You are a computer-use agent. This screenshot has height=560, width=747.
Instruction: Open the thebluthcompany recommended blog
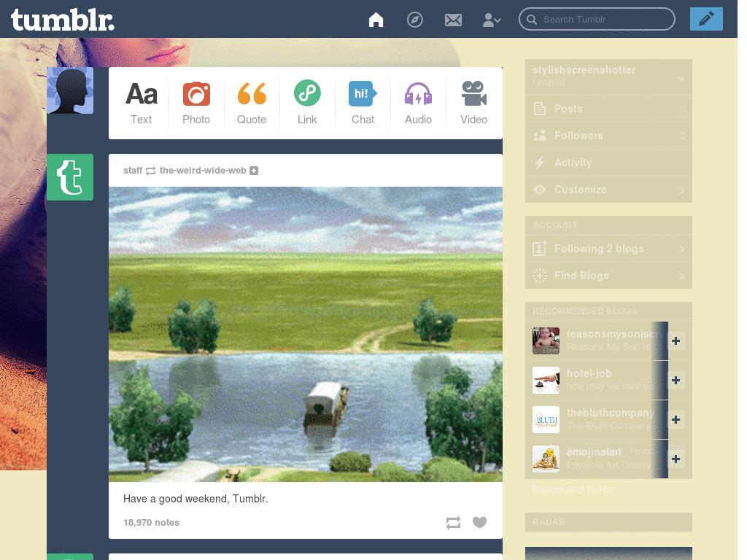click(x=611, y=413)
